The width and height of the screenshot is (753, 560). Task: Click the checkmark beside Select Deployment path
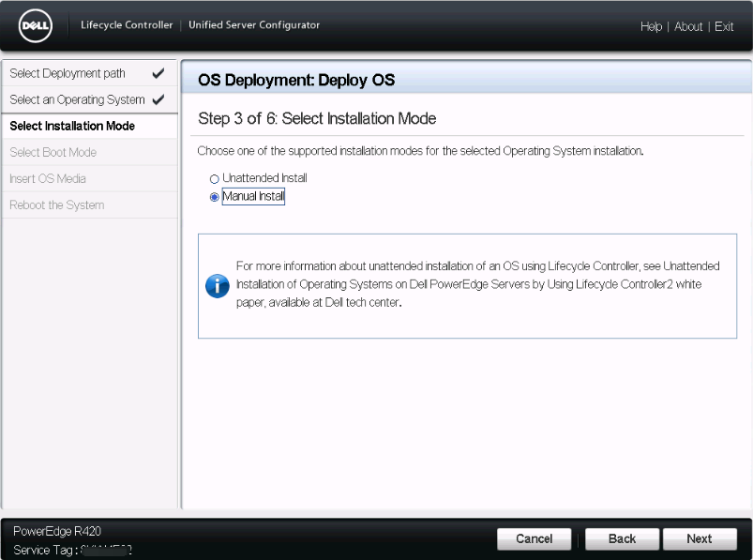158,73
